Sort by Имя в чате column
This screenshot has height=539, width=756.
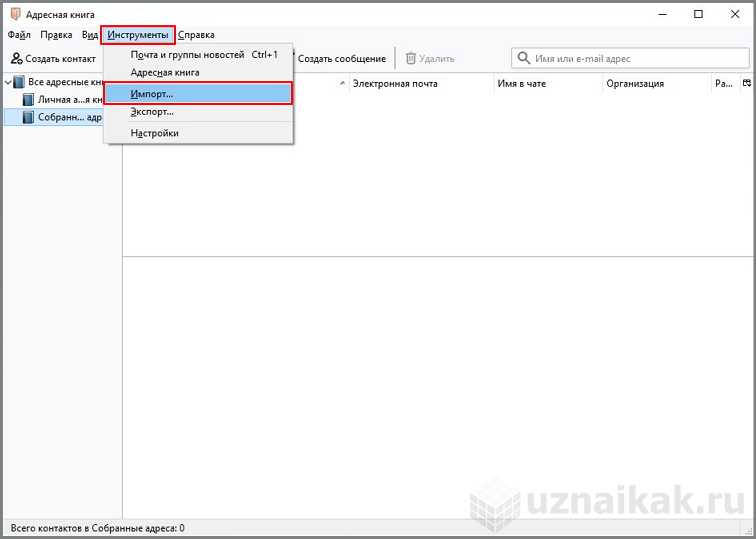[548, 84]
